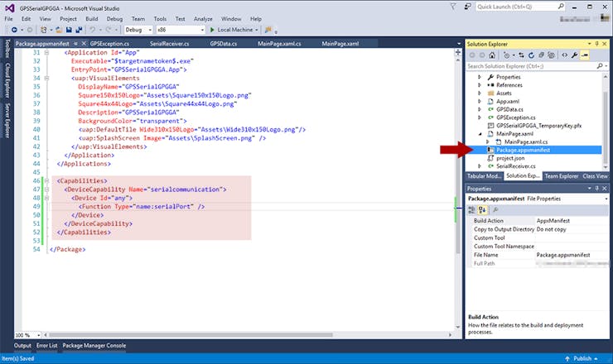613x364 pixels.
Task: Open the Local Machine target dropdown arrow
Action: (257, 30)
